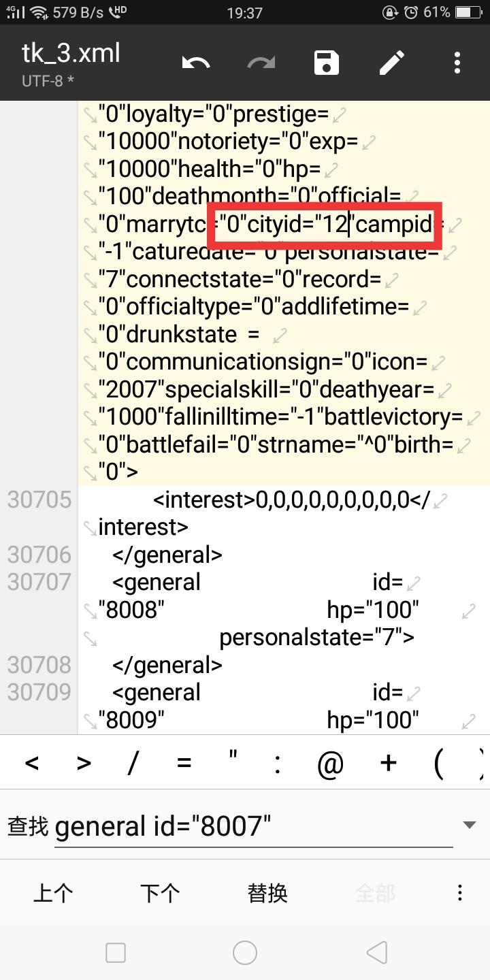Tap the undo arrow icon
Screen dimensions: 490x980
pos(196,63)
